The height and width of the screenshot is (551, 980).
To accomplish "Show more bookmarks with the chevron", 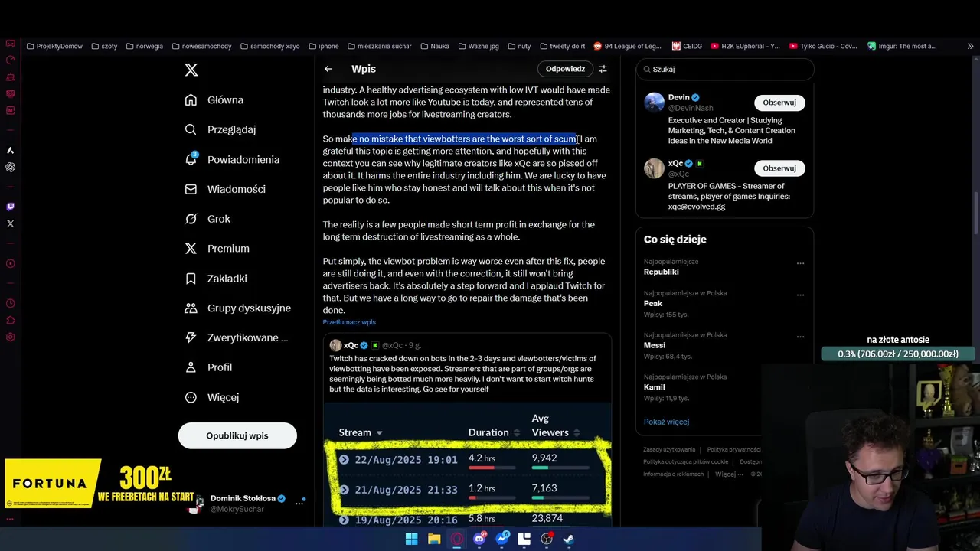I will point(970,46).
